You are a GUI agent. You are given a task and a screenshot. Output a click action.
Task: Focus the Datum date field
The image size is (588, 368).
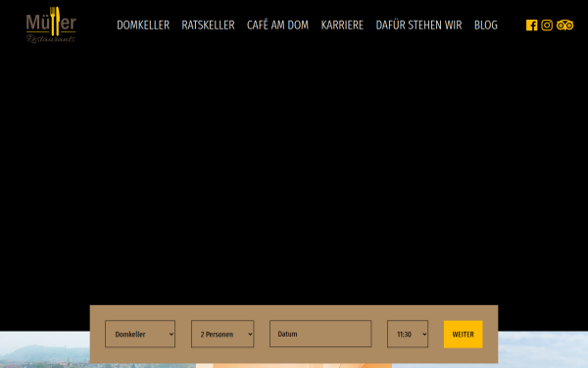click(320, 334)
